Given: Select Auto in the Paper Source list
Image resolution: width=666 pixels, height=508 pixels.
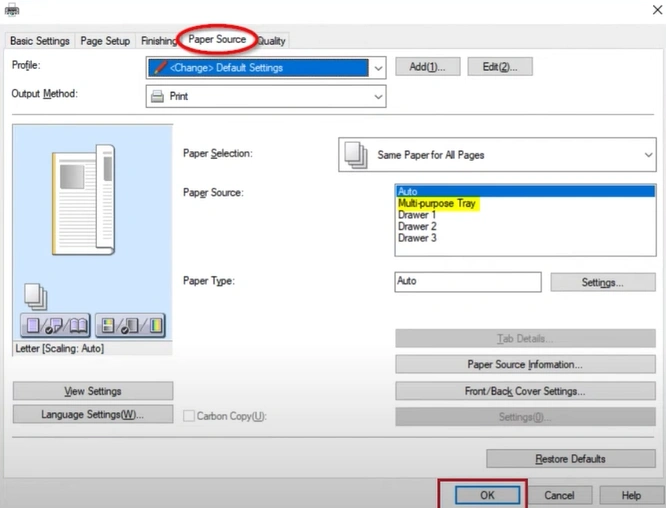Looking at the screenshot, I should tap(525, 192).
